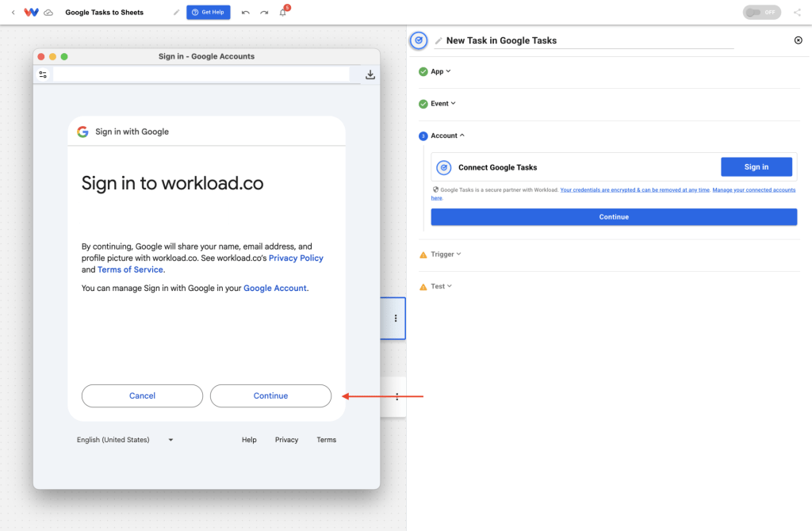Click Sign in for Google Tasks
This screenshot has height=531, width=812.
coord(756,167)
